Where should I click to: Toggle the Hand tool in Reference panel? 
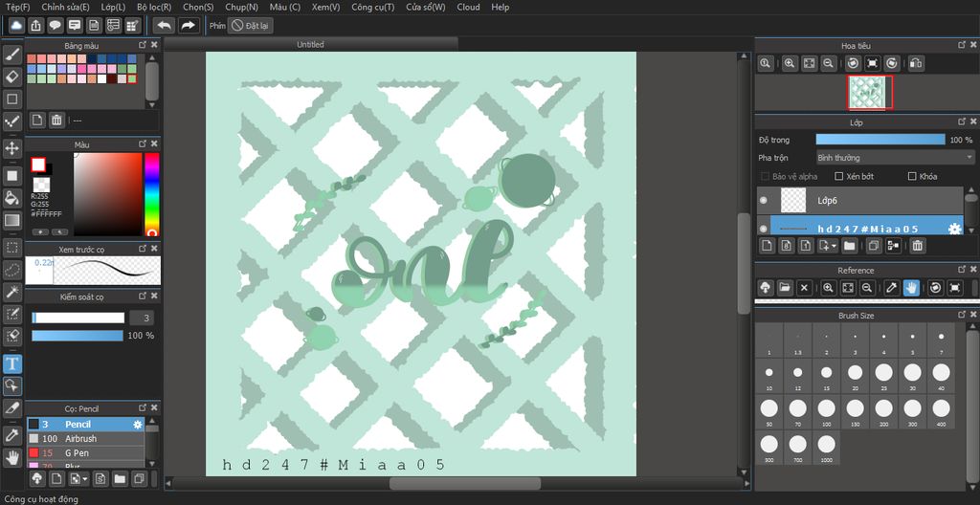click(x=911, y=288)
